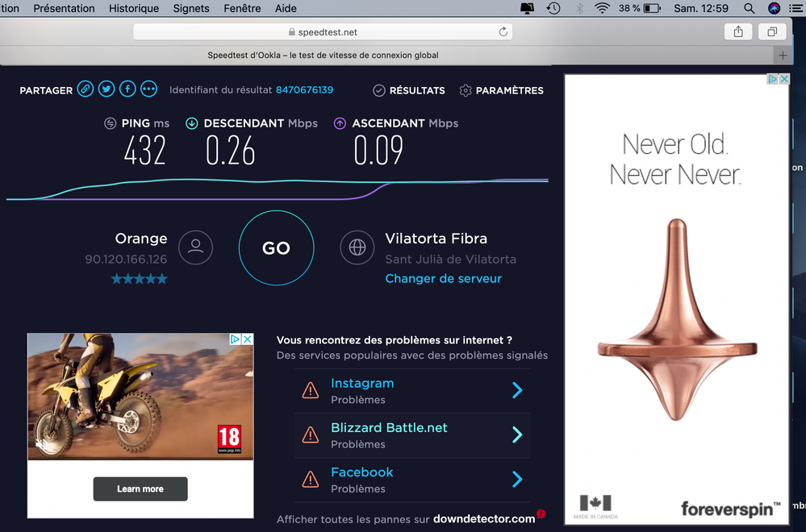Open the Signets menu
This screenshot has height=532, width=806.
tap(191, 8)
